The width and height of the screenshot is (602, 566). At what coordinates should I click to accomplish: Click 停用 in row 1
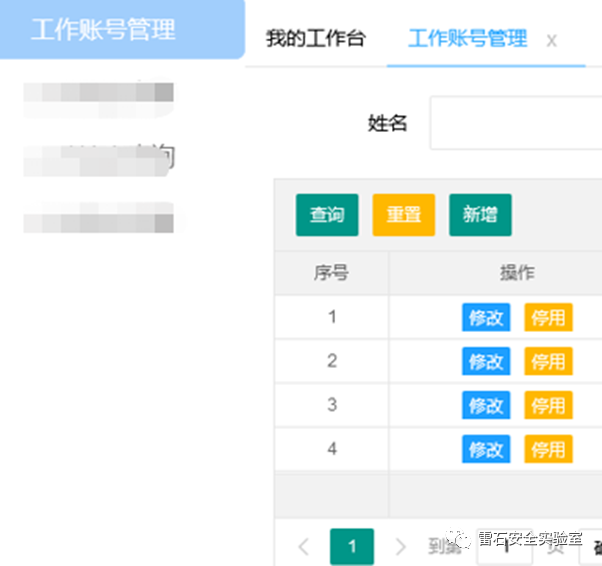click(548, 317)
